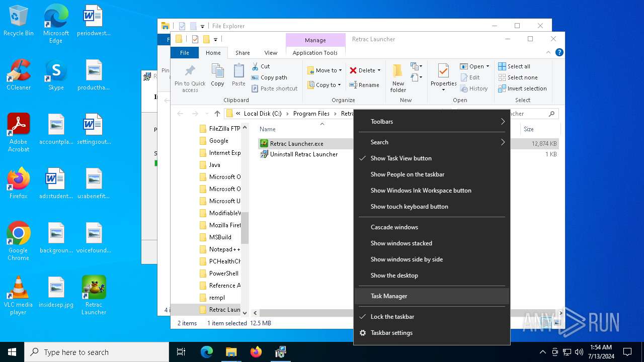644x362 pixels.
Task: Expand the Search submenu
Action: (x=432, y=142)
